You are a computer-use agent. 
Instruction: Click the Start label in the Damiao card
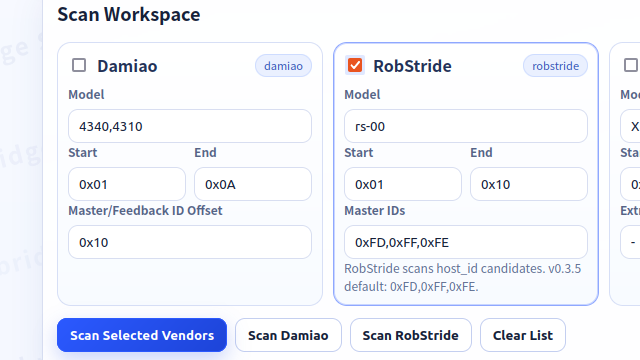(x=82, y=153)
